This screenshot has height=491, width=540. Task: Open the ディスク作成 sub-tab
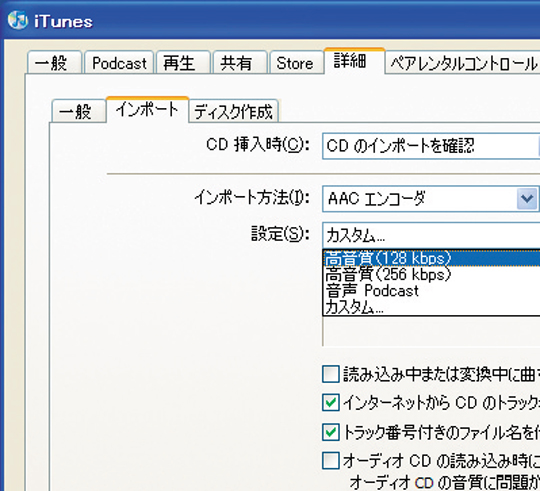point(233,111)
